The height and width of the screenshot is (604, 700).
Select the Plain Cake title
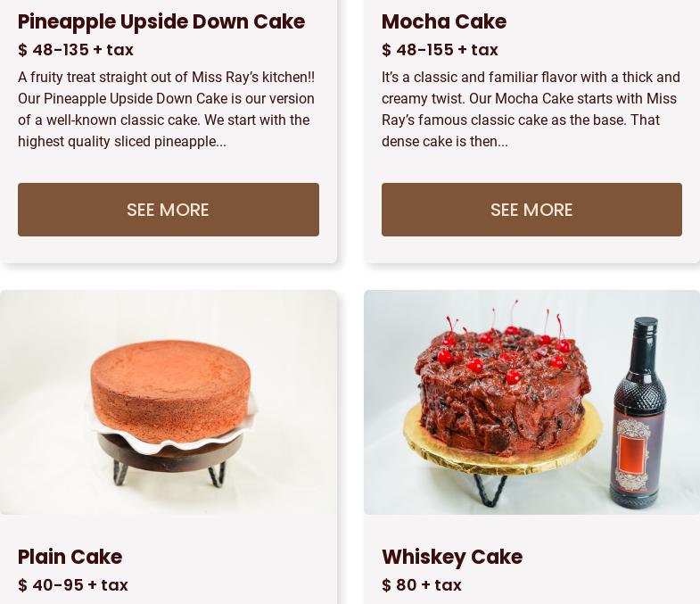click(70, 557)
